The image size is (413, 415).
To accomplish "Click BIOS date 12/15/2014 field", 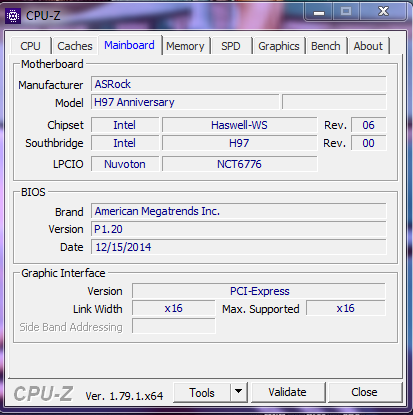I will pos(239,247).
